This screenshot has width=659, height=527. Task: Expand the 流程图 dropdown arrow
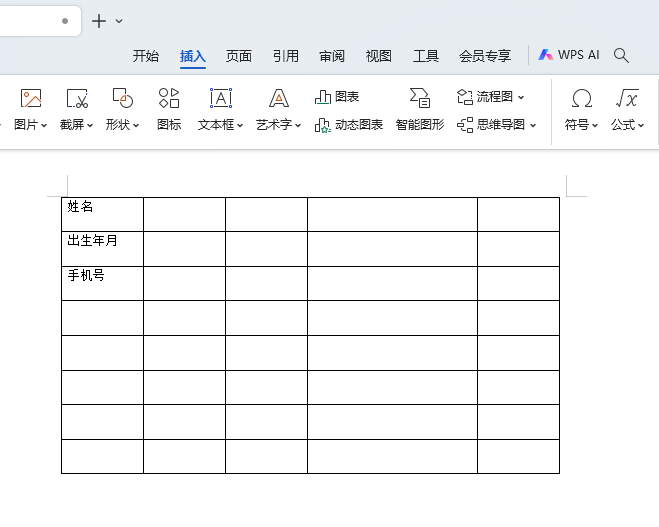[521, 97]
